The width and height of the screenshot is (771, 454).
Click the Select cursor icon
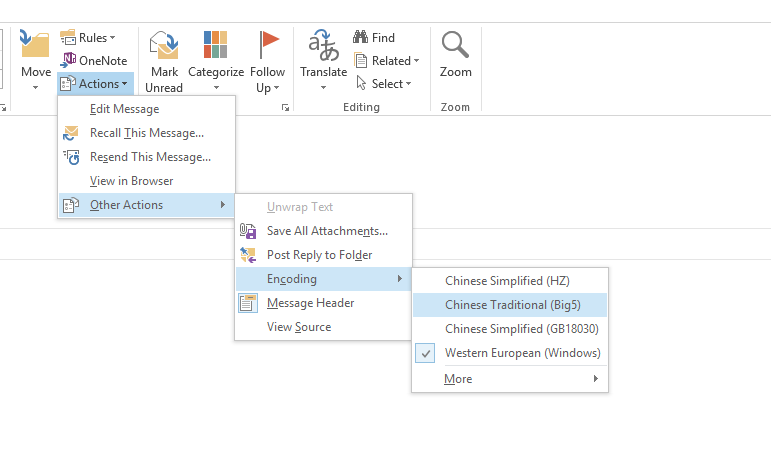(x=361, y=83)
